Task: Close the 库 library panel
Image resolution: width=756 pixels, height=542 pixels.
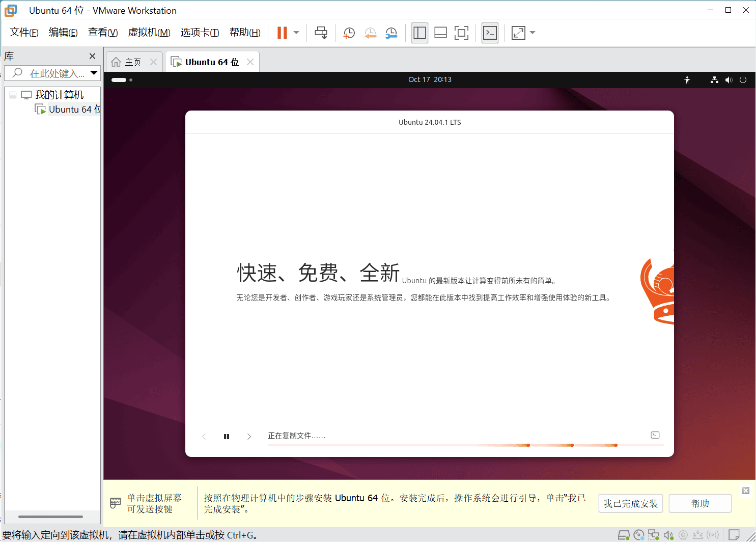Action: point(92,56)
